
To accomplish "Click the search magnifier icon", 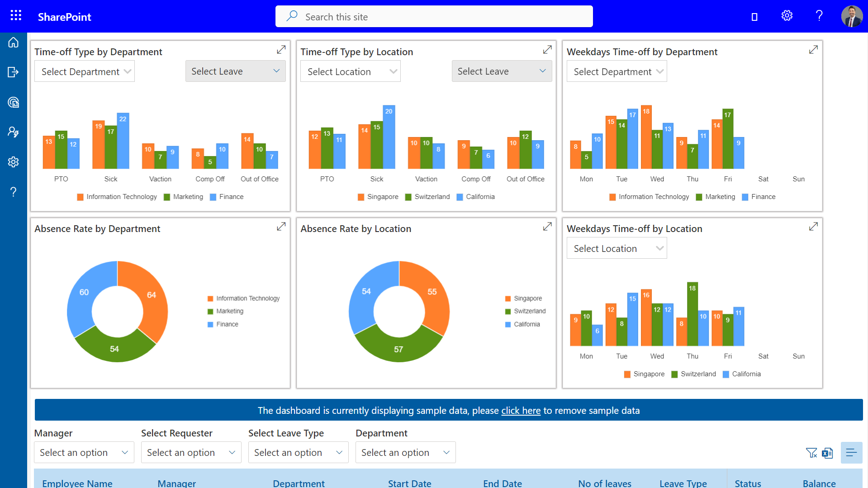I will click(292, 16).
